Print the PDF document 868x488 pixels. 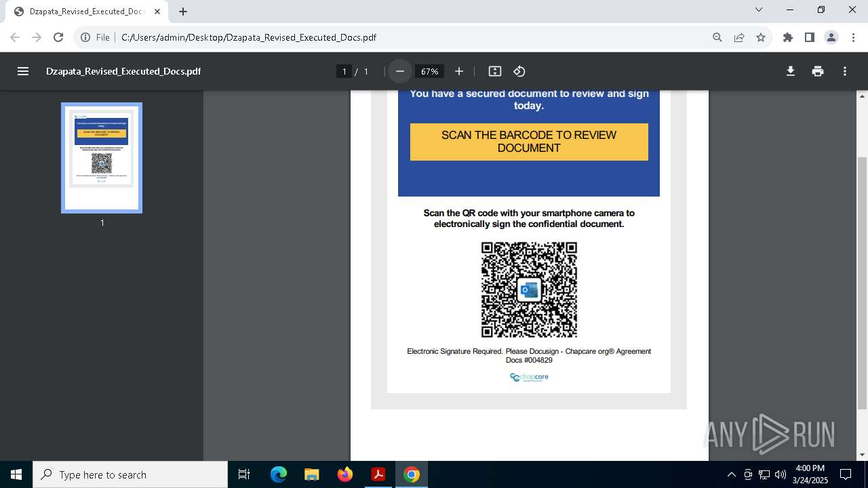coord(818,71)
